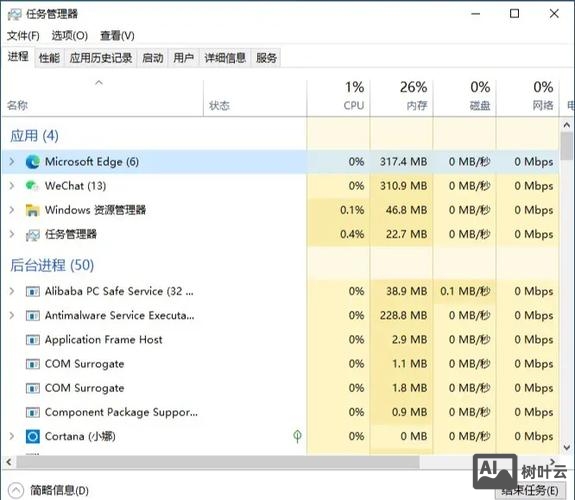Click the 简略信息 collapse arrow icon
Screen dimensions: 575x500
coord(16,490)
